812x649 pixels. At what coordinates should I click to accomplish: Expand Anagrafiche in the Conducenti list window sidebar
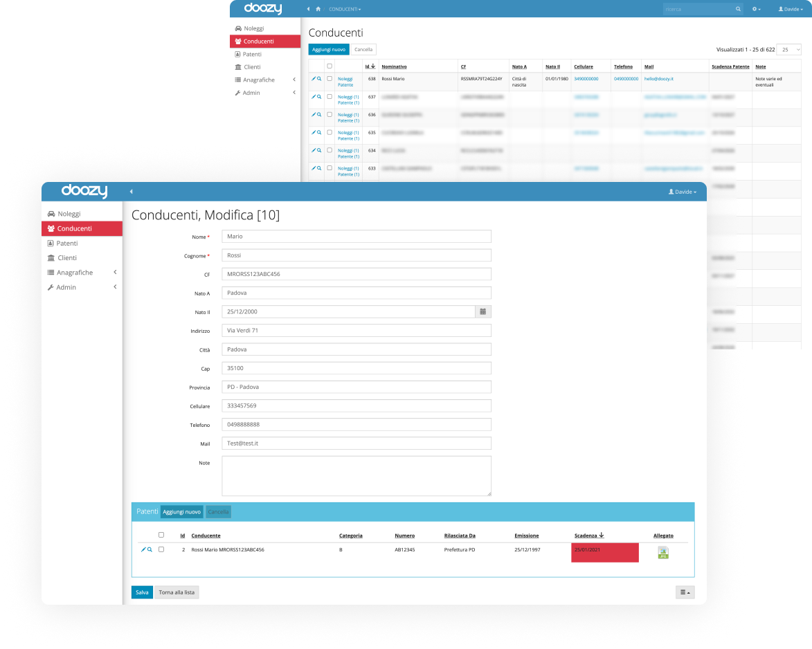tap(265, 80)
